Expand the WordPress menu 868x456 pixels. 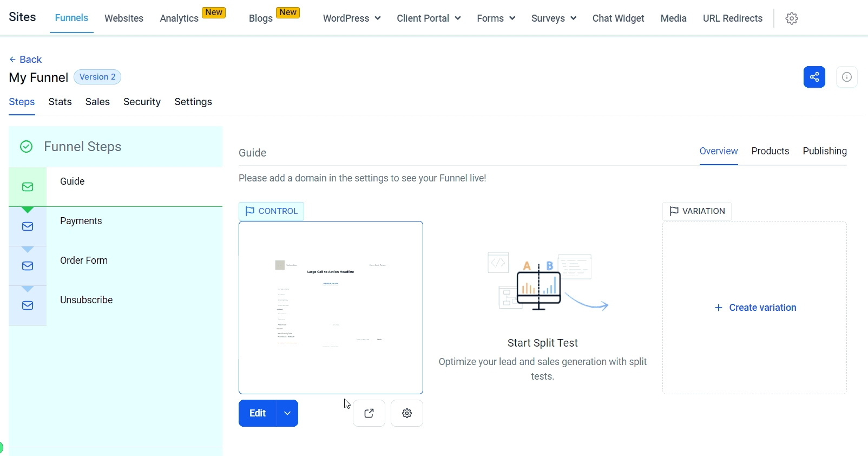click(x=352, y=18)
